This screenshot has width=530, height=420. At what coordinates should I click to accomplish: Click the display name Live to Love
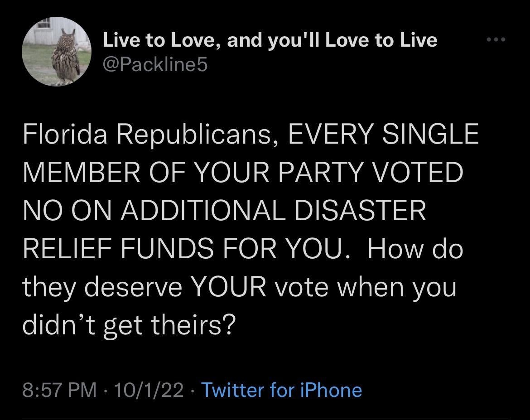coord(270,39)
